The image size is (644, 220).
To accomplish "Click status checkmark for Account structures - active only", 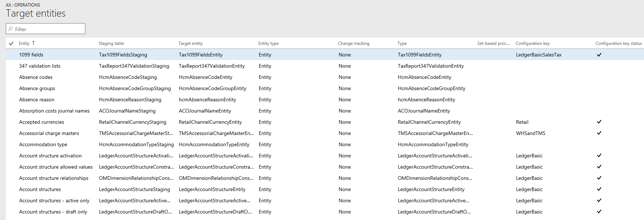I will coord(599,200).
